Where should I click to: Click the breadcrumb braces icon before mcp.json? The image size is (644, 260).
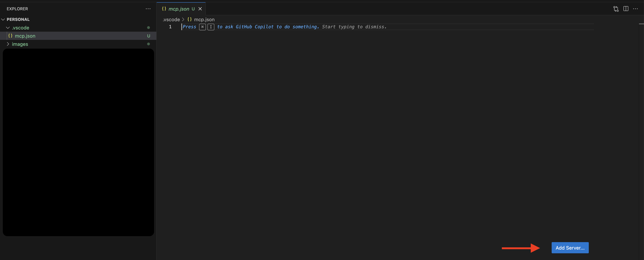point(190,19)
